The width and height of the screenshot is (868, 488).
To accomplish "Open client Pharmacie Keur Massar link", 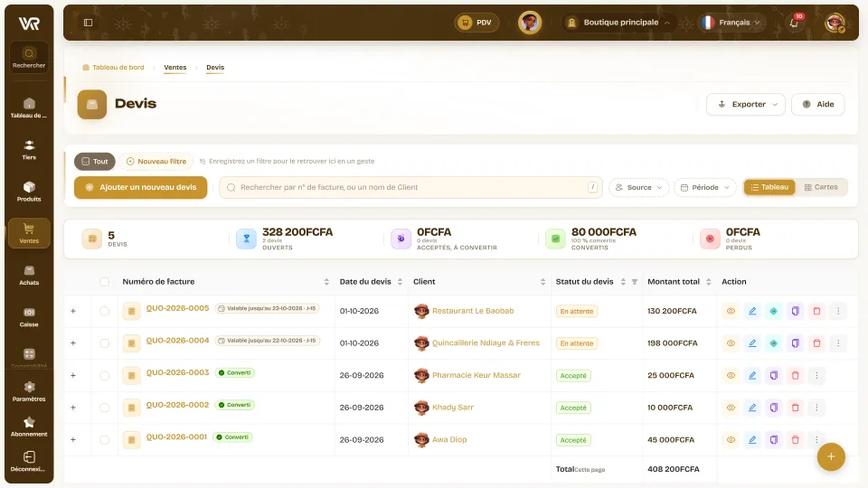I will click(x=476, y=375).
